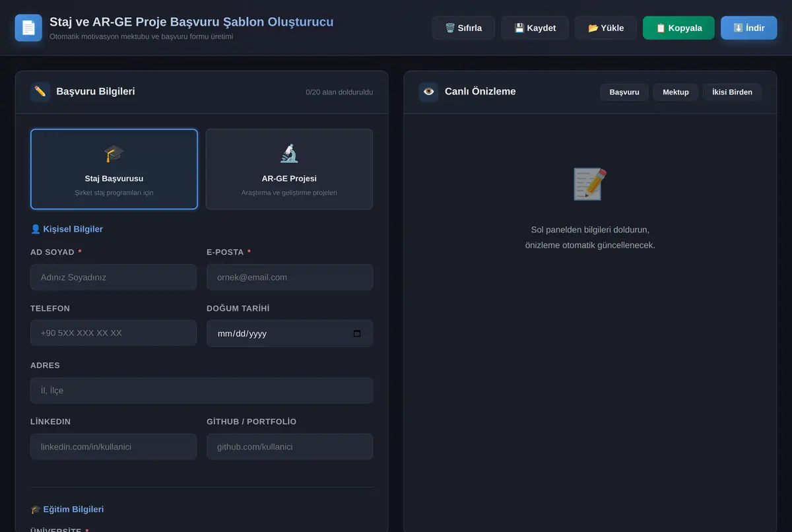
Task: Click into the Telefon field
Action: click(114, 333)
